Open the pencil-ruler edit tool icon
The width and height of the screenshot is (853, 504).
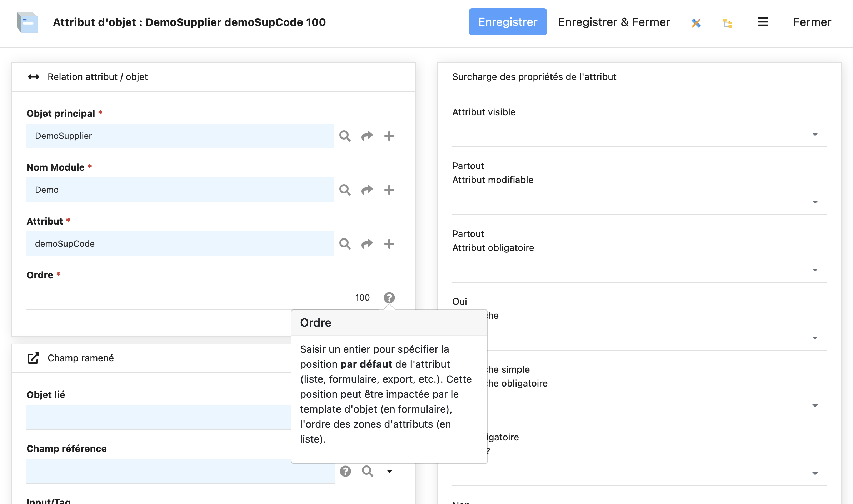coord(696,23)
